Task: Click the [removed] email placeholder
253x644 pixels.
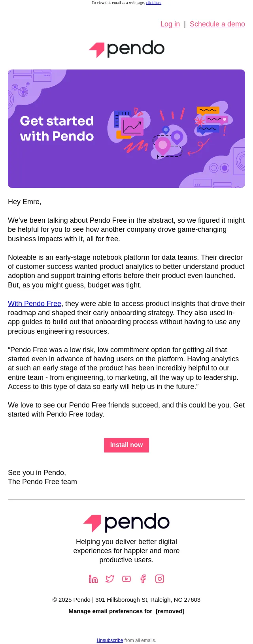Action: [x=170, y=611]
